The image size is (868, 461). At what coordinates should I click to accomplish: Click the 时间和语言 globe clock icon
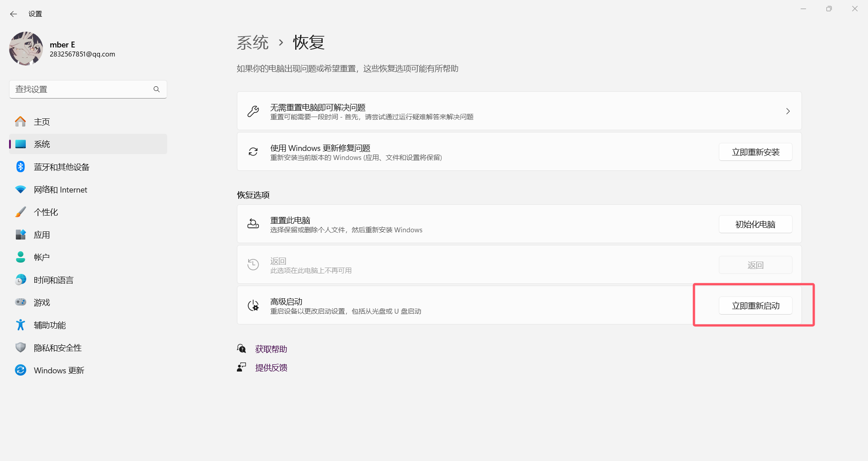click(x=20, y=280)
